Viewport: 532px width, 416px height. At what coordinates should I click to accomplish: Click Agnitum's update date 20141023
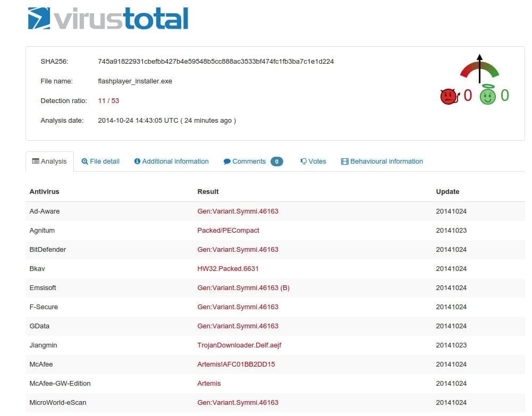tap(451, 231)
